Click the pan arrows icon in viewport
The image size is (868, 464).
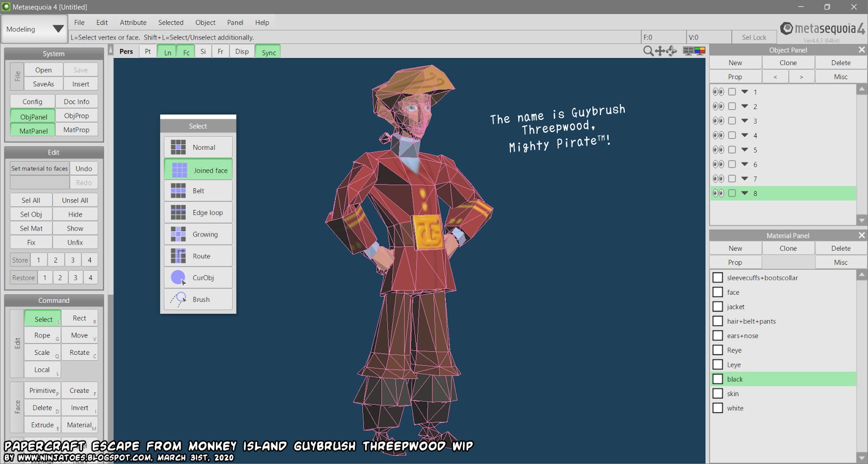click(x=660, y=51)
